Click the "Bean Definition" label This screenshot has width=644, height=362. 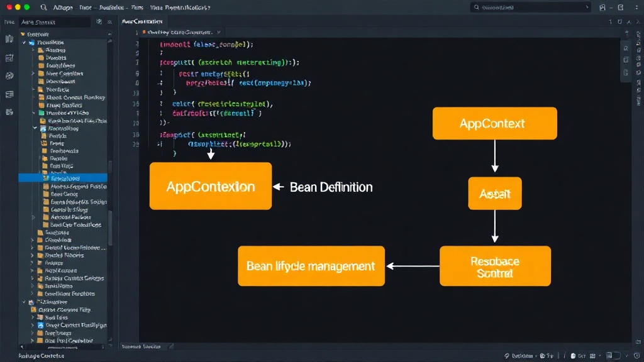pos(331,187)
